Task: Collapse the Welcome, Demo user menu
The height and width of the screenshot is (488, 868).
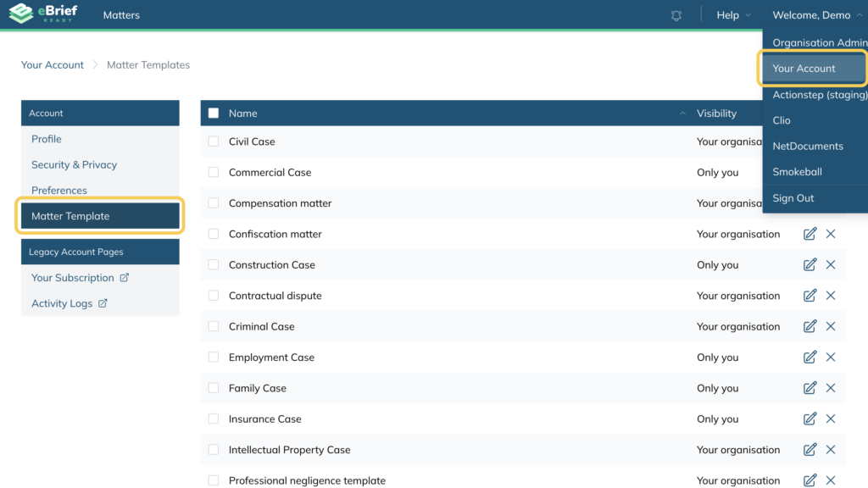Action: (x=817, y=15)
